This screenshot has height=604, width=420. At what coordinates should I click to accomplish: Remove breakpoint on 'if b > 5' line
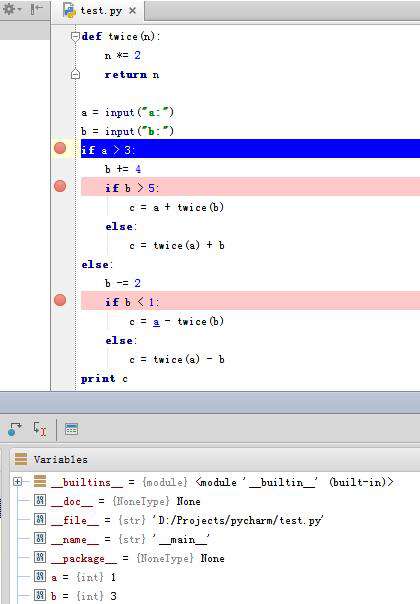60,186
